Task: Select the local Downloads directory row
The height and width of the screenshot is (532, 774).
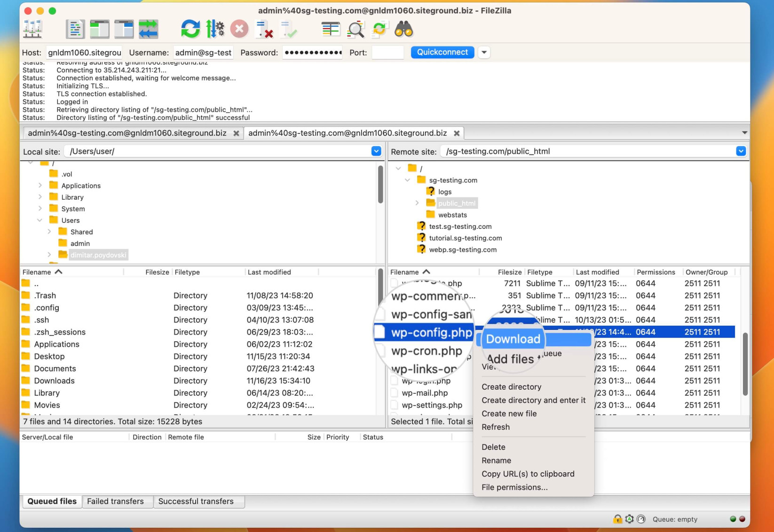Action: (x=197, y=381)
